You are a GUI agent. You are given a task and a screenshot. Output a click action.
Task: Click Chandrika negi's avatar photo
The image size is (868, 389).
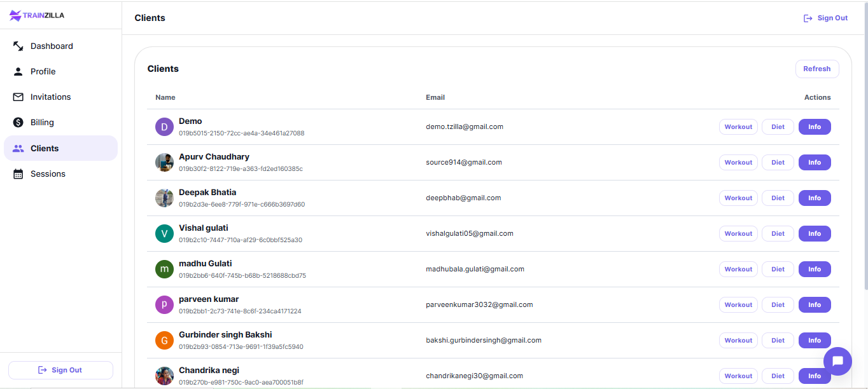[164, 376]
